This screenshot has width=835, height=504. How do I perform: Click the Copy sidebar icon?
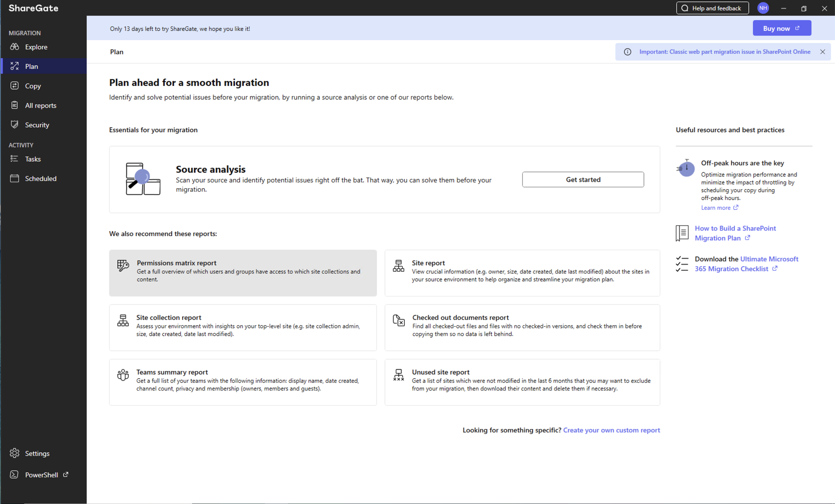click(x=14, y=86)
